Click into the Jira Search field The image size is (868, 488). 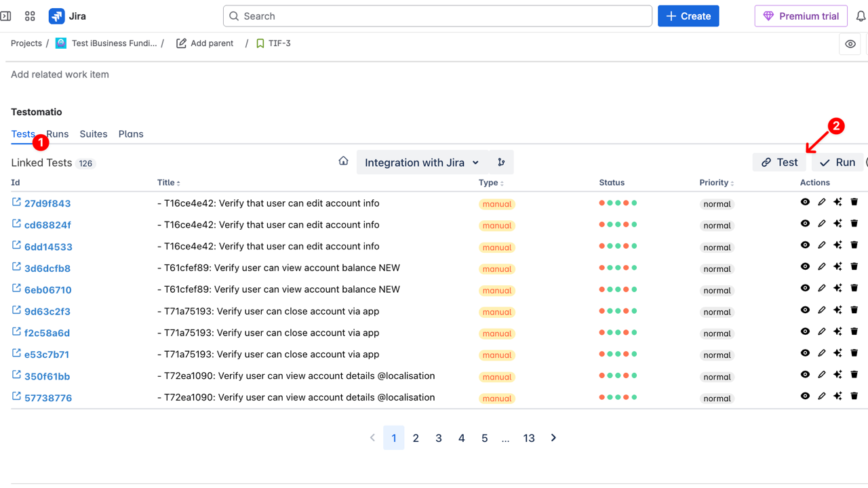point(437,16)
